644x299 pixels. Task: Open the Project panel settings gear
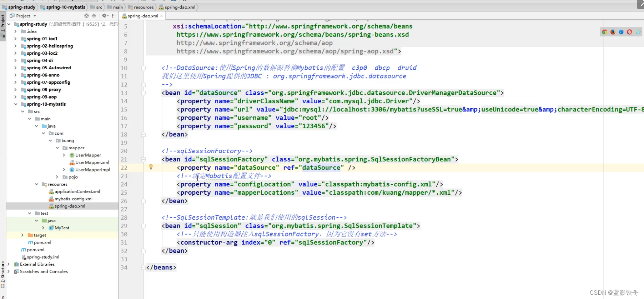(x=105, y=16)
